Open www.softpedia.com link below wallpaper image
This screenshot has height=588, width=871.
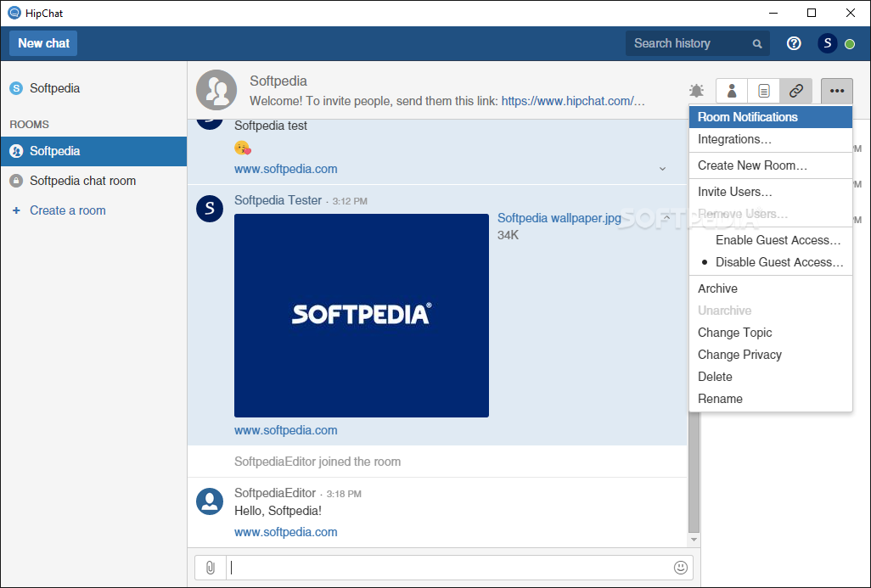[x=285, y=430]
